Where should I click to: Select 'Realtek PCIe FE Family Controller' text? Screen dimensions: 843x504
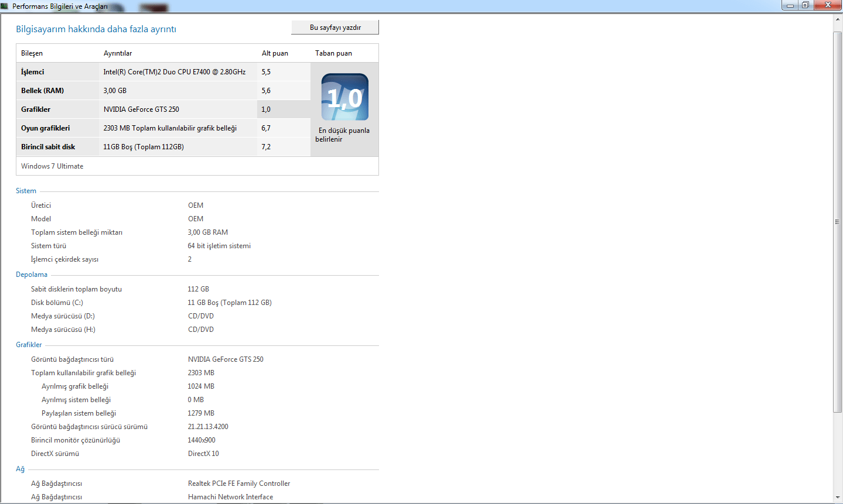tap(239, 484)
